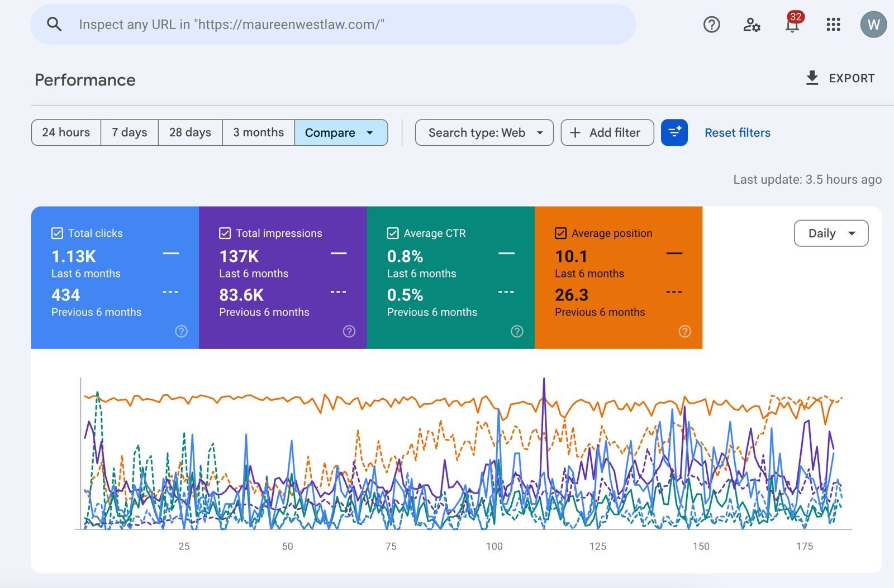Open the Help question mark icon

click(711, 25)
